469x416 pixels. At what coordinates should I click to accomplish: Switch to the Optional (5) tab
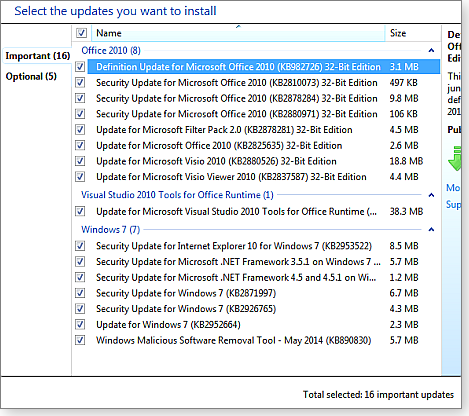coord(31,77)
